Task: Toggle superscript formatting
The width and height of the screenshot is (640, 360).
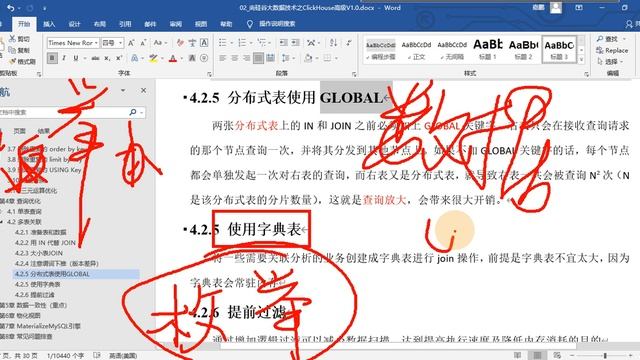Action: click(x=119, y=58)
